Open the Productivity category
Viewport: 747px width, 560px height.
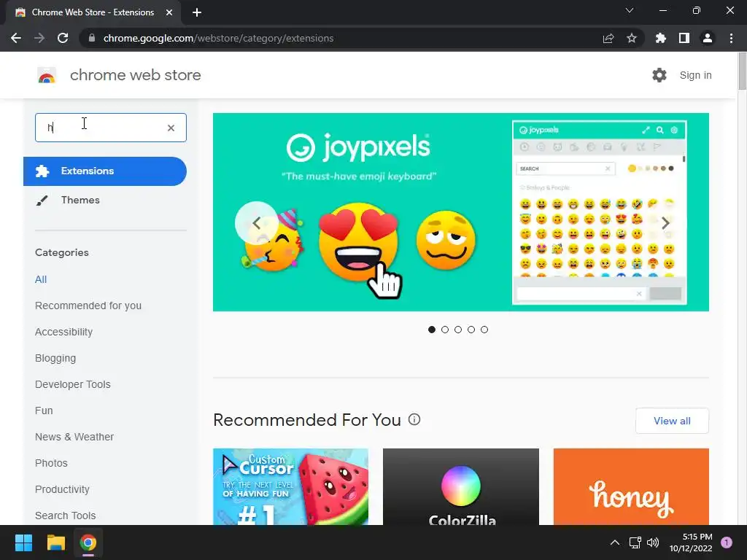[x=63, y=489]
